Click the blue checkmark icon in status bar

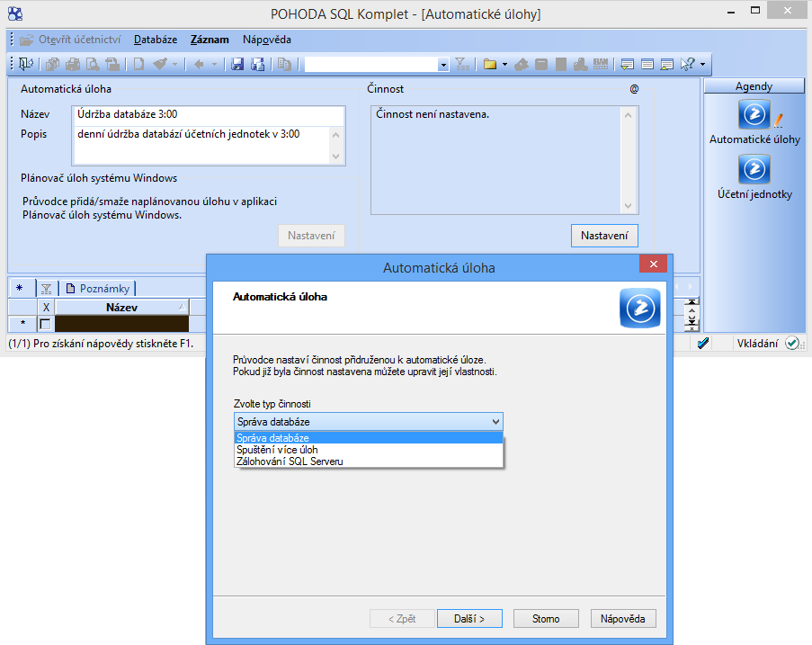click(702, 343)
